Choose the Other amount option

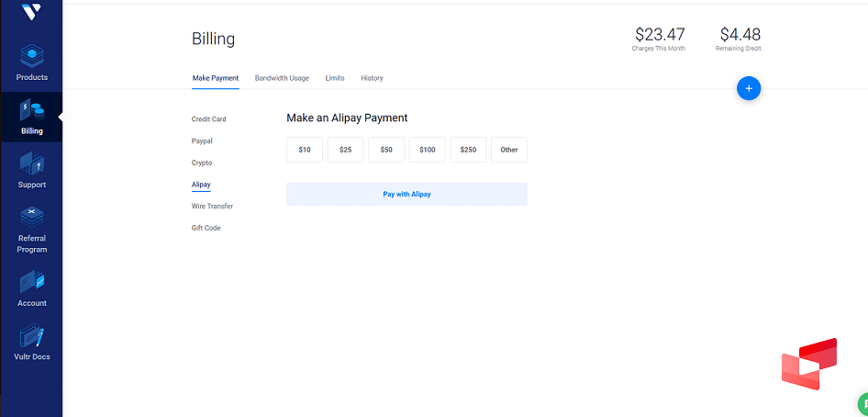(x=509, y=150)
